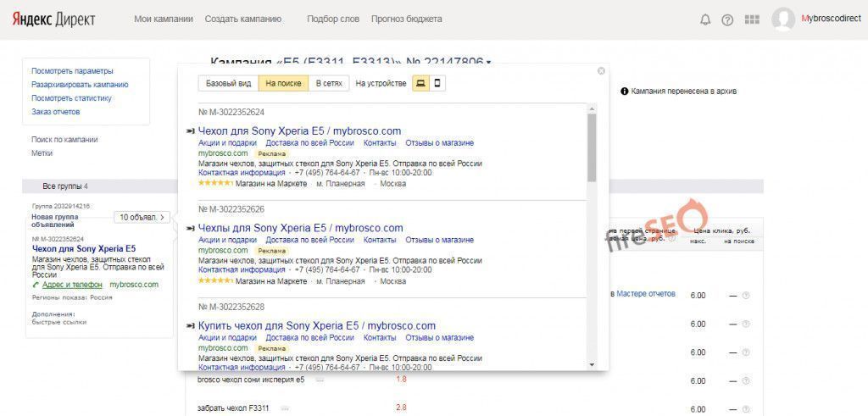Click the help icon beside first 6.00 price
The image size is (868, 416).
pos(746,296)
